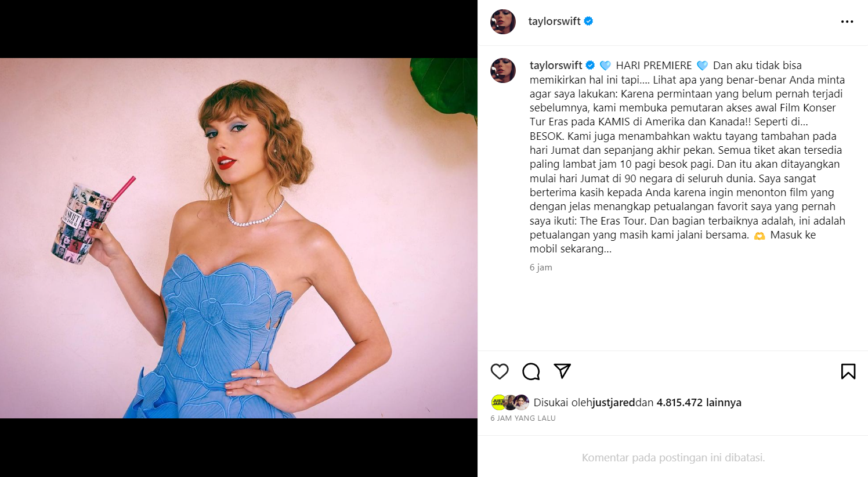Click the 6 JAM YANG LALU date

click(x=523, y=418)
